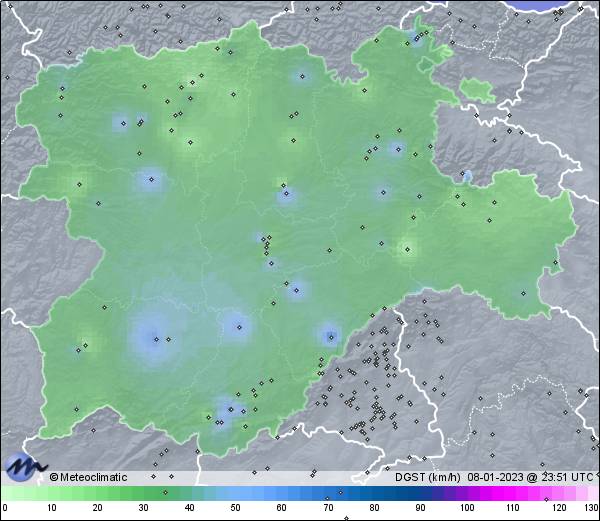Screen dimensions: 600x521
Task: Click the scale label 60
Action: (x=282, y=508)
